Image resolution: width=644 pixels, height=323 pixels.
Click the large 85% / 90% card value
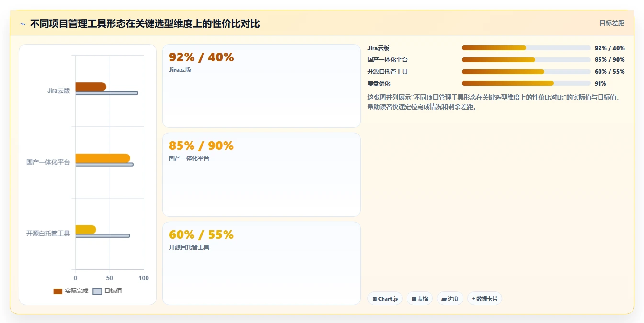(x=202, y=146)
